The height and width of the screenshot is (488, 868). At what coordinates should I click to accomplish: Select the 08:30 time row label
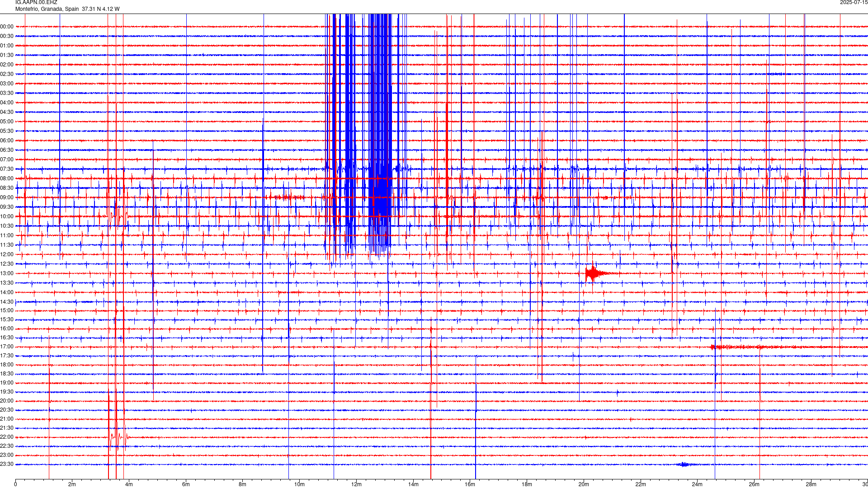click(7, 188)
